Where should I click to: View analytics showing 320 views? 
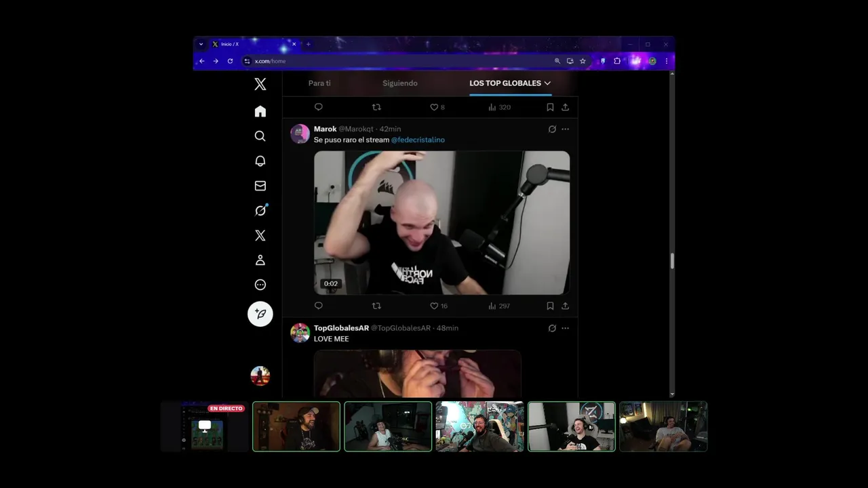point(499,107)
